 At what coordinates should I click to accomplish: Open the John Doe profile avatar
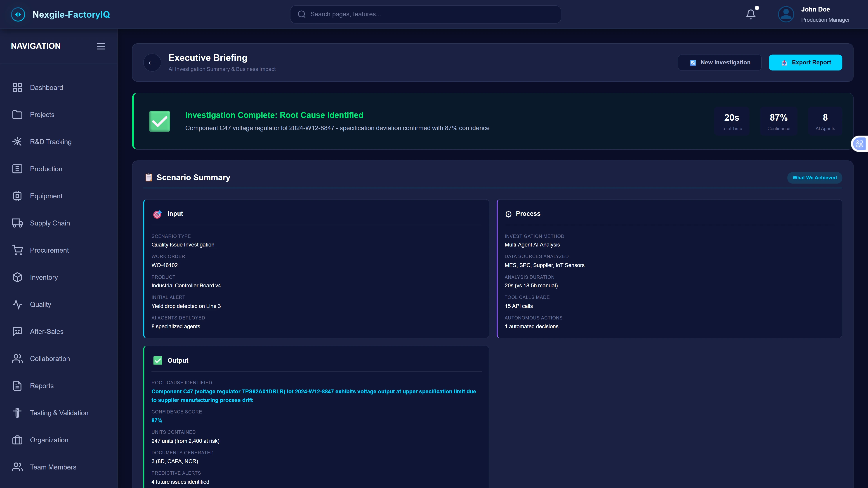point(786,14)
